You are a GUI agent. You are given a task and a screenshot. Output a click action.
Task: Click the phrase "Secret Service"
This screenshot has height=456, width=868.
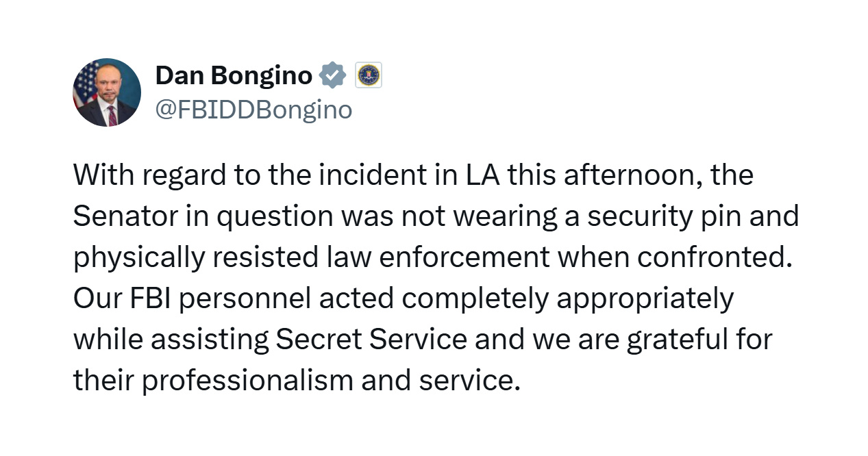coord(371,340)
